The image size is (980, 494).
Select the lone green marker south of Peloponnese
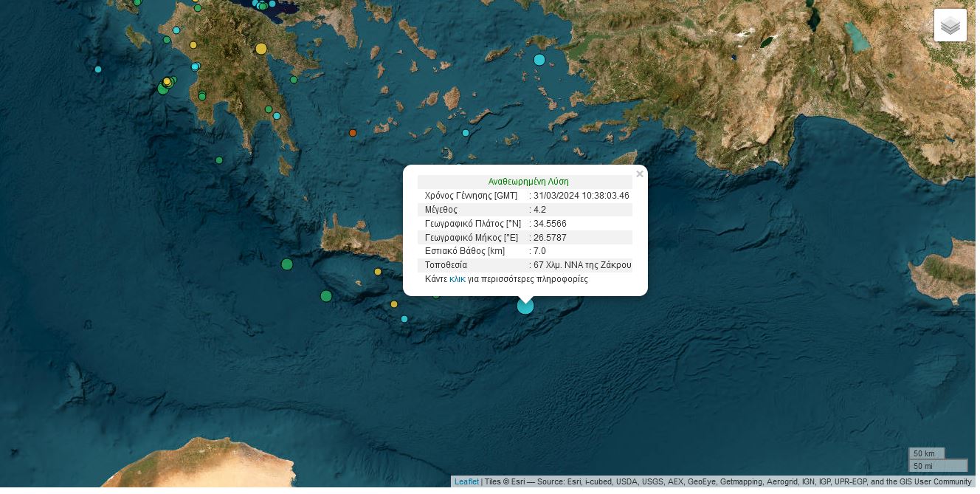click(219, 160)
